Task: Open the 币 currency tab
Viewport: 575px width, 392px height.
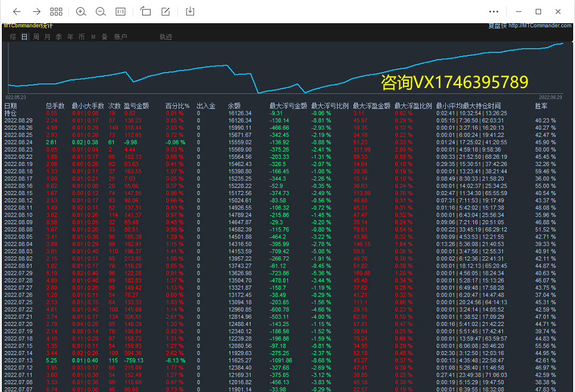Action: (82, 37)
